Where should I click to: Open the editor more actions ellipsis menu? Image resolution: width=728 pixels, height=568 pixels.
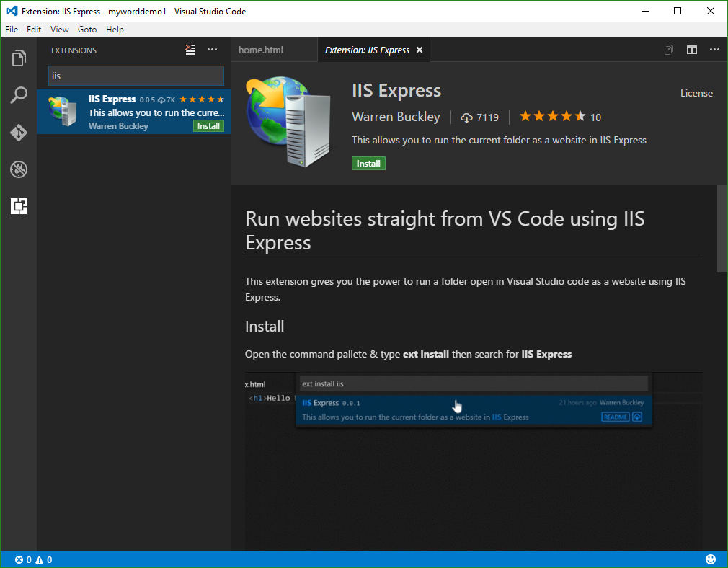(714, 50)
